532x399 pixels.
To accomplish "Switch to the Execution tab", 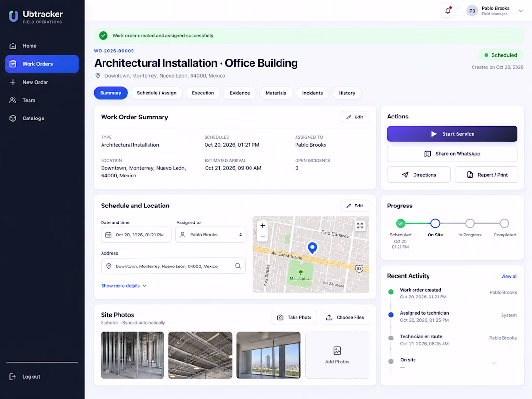I will 203,93.
